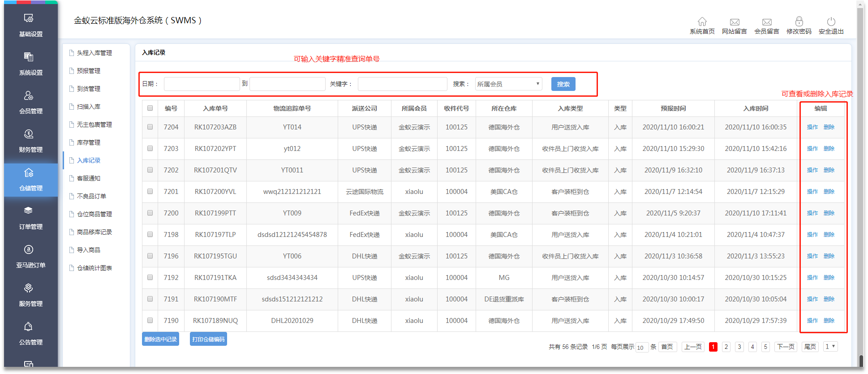The image size is (868, 374).
Task: Select checkbox for row 7198
Action: click(x=150, y=235)
